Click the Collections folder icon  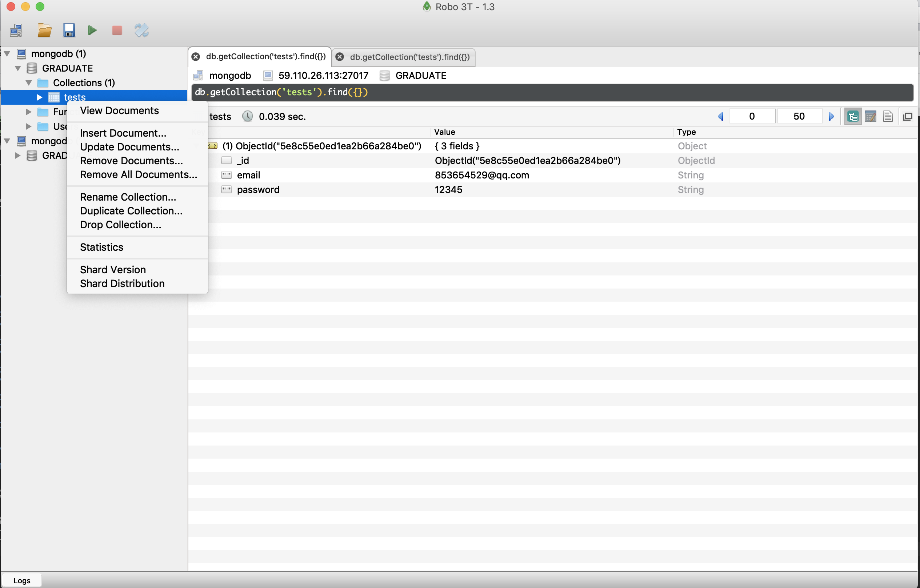[x=43, y=83]
